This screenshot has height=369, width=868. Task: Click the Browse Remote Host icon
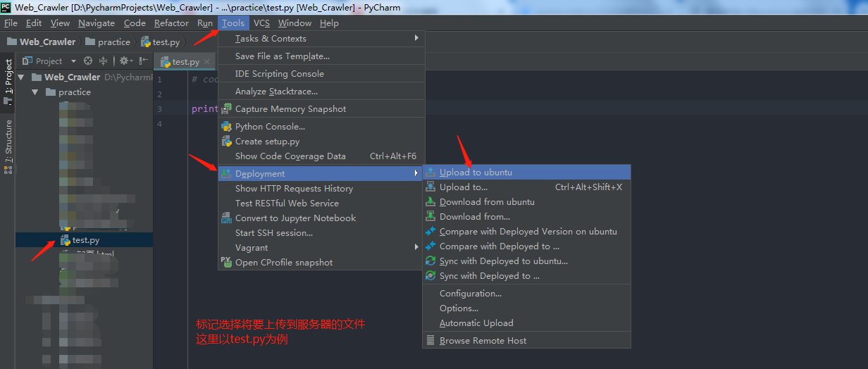[x=430, y=341]
